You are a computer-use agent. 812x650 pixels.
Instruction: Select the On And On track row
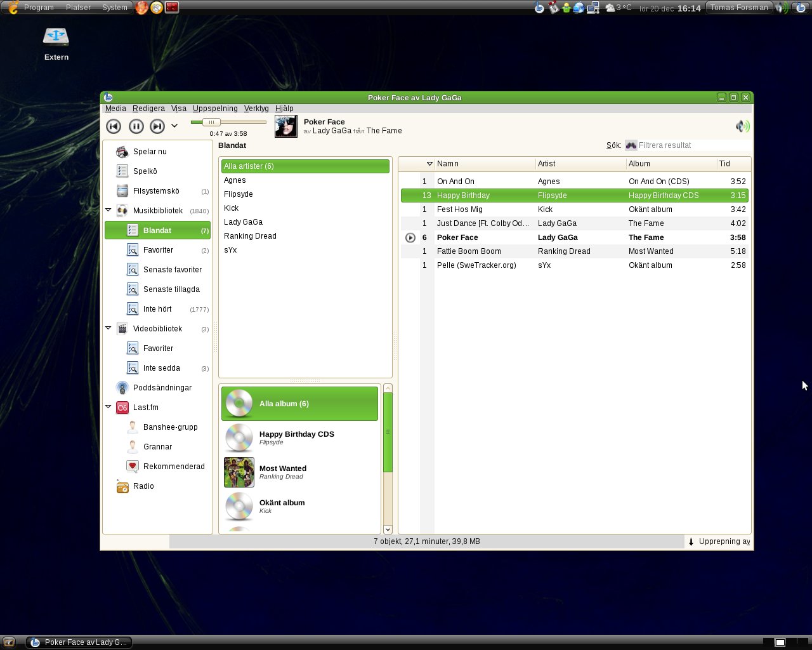coord(575,182)
